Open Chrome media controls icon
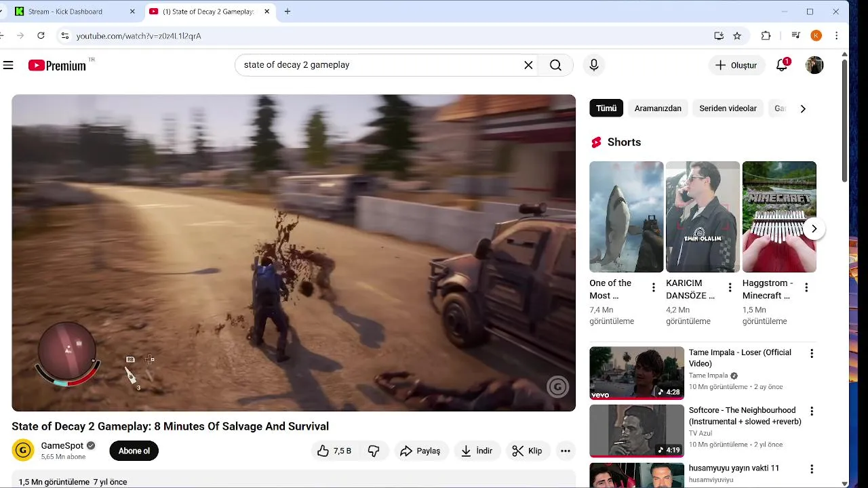Screen dimensions: 868x488 (796, 36)
